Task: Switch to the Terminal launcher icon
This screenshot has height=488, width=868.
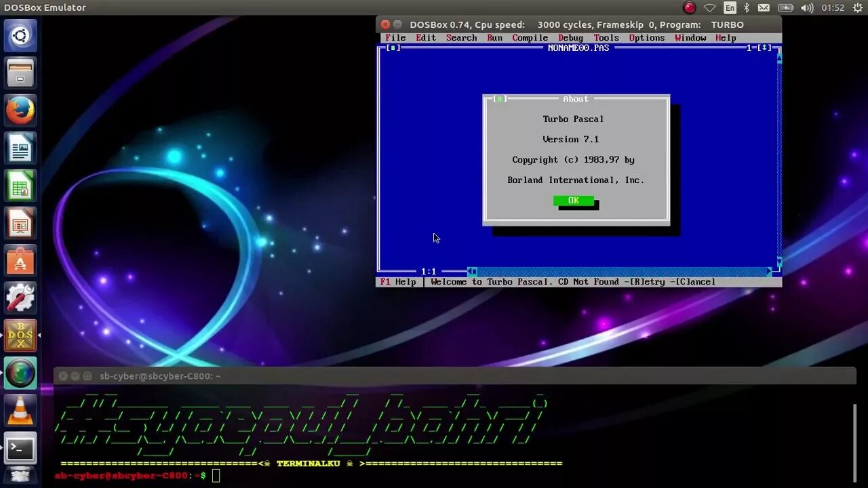Action: tap(20, 448)
